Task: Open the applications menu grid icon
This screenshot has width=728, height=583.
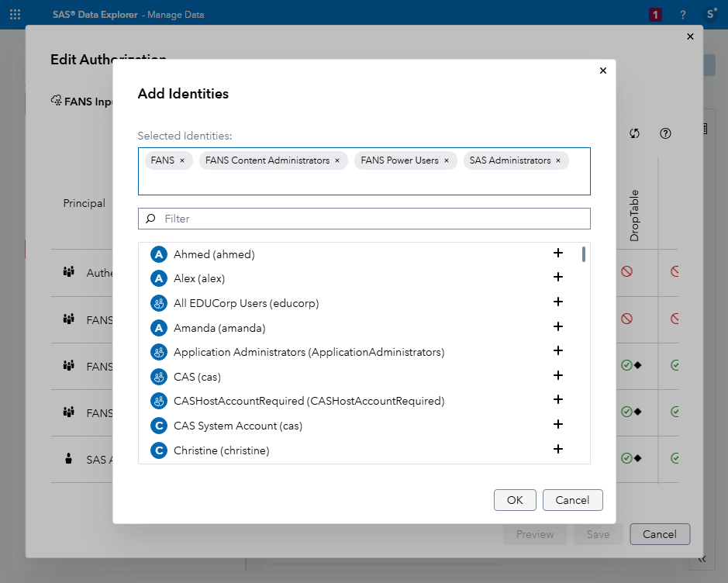Action: pyautogui.click(x=15, y=14)
